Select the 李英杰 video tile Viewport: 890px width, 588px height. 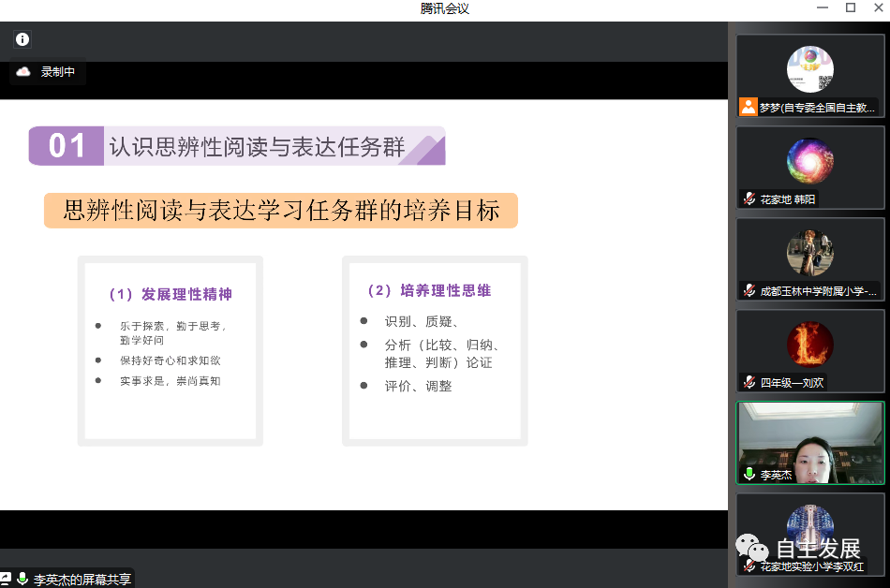(x=810, y=443)
